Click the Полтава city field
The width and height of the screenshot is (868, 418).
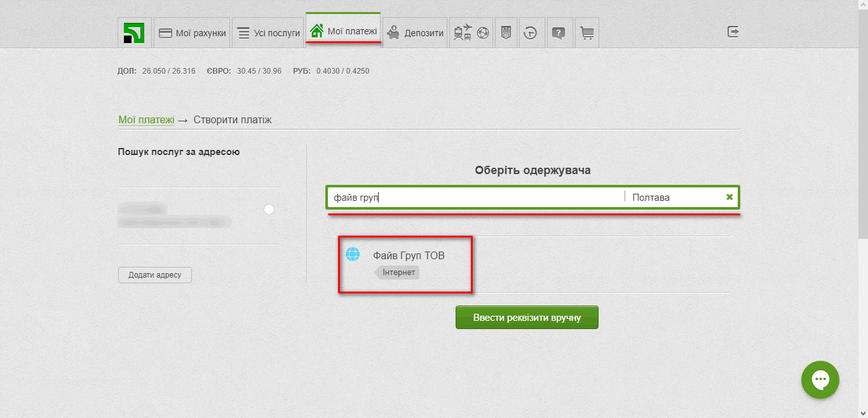click(675, 198)
